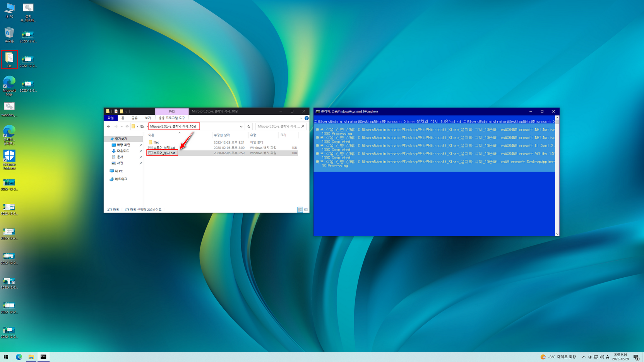This screenshot has width=644, height=362.
Task: Switch Explorer to details view
Action: tap(300, 210)
